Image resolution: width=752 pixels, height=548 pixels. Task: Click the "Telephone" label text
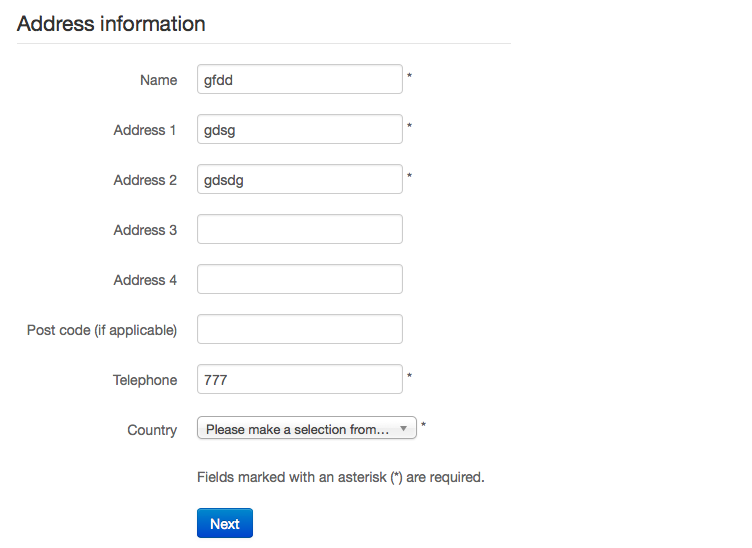pyautogui.click(x=145, y=380)
